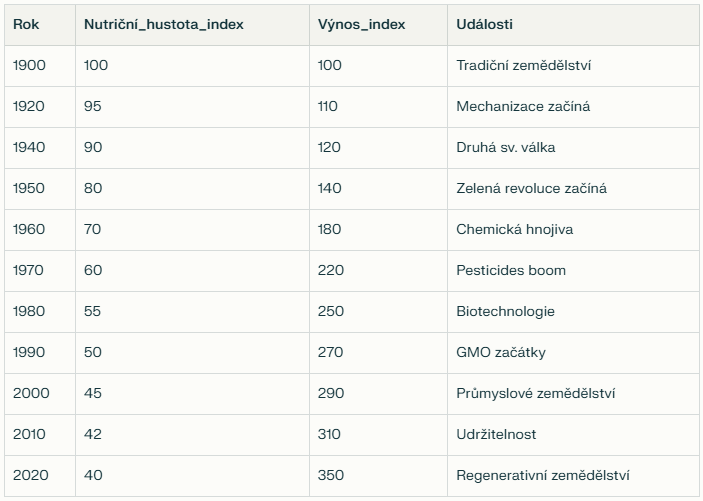Select the Pesticides boom cell
703x501 pixels.
(x=573, y=271)
